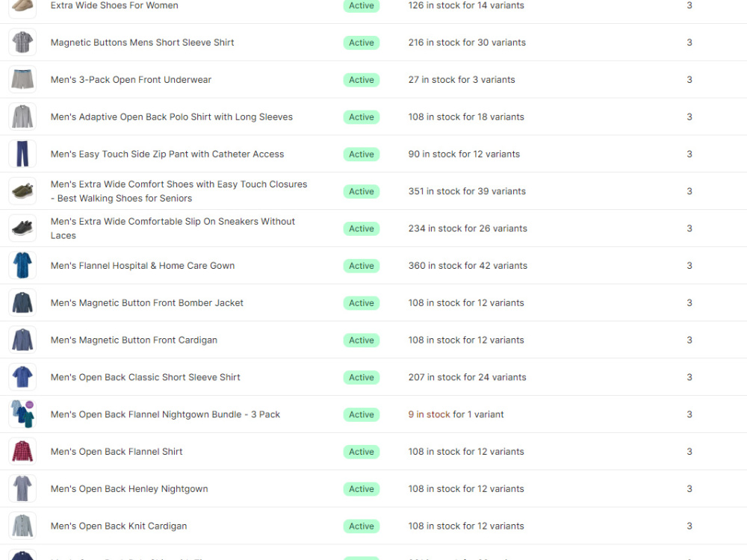Open Men's Open Back Knit Cardigan product

(119, 525)
